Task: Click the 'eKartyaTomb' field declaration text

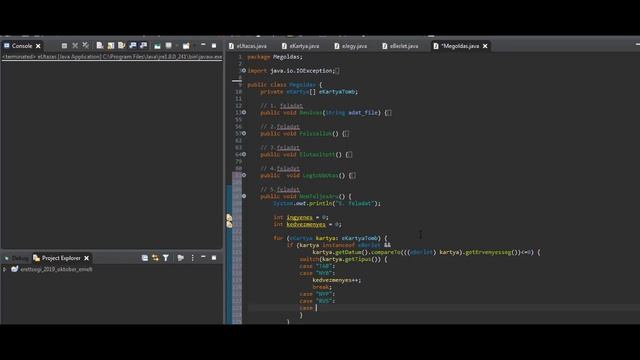Action: pos(337,92)
